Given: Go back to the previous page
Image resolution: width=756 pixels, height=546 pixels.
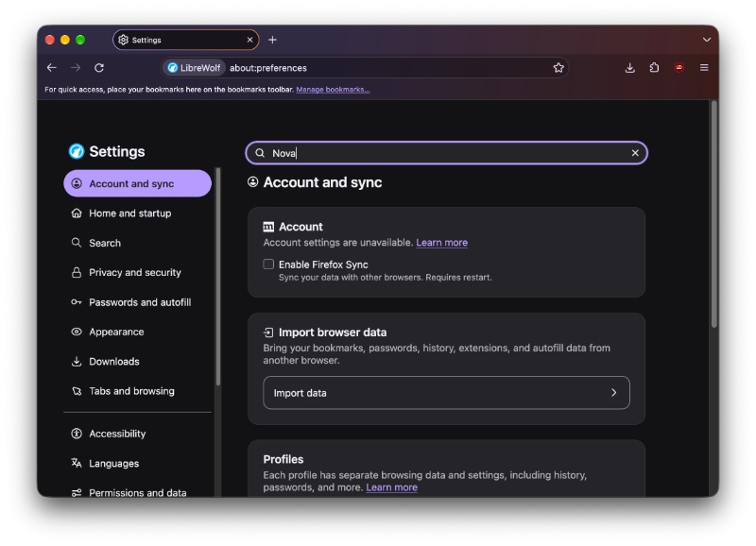Looking at the screenshot, I should 52,68.
